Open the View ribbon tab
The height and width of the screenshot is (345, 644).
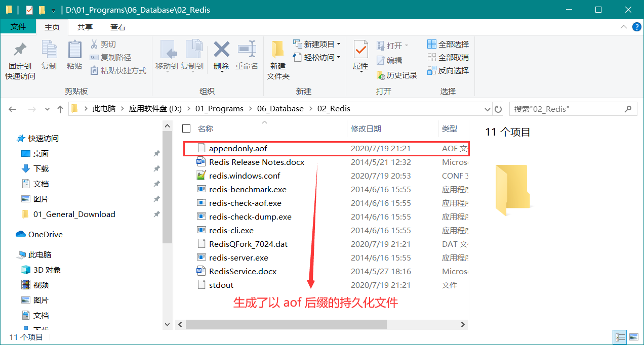click(118, 27)
